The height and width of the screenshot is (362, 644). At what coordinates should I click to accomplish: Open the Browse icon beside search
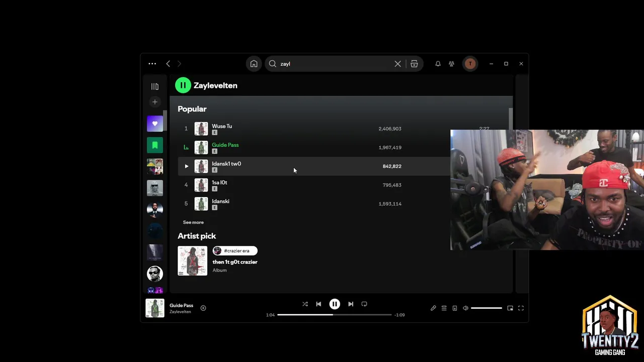click(x=414, y=64)
